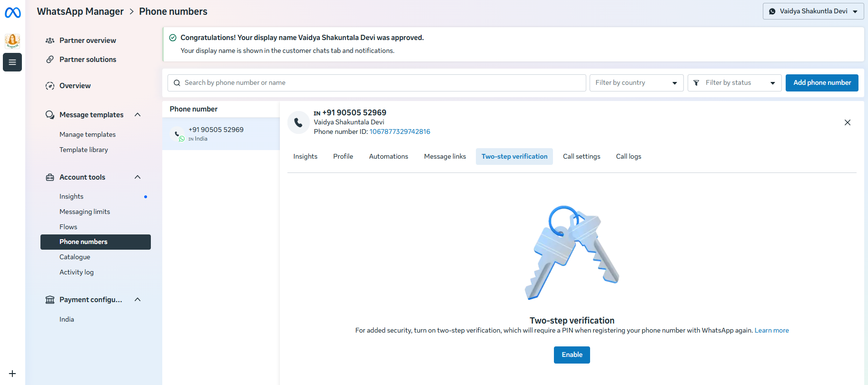Viewport: 868px width, 385px height.
Task: Click the green approved checkmark icon
Action: pos(173,38)
